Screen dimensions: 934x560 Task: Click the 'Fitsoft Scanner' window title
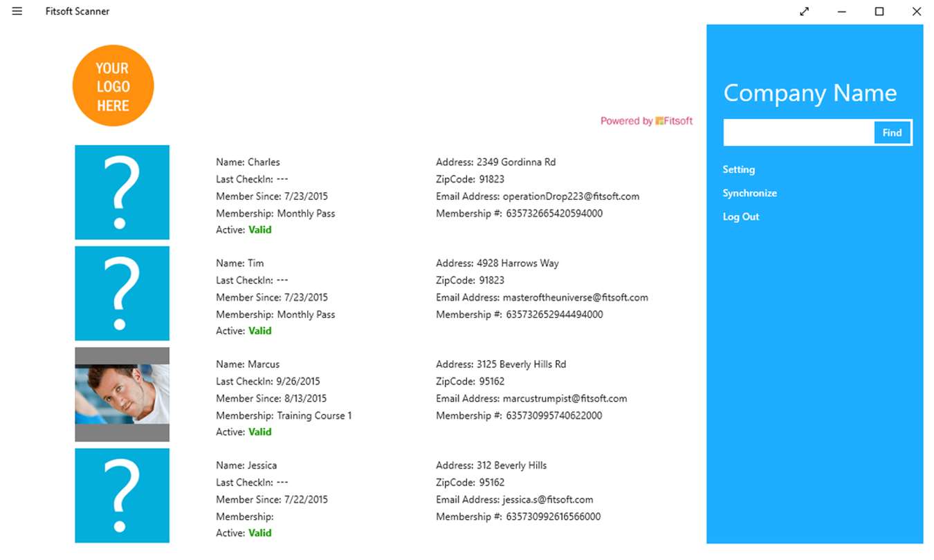(x=77, y=11)
